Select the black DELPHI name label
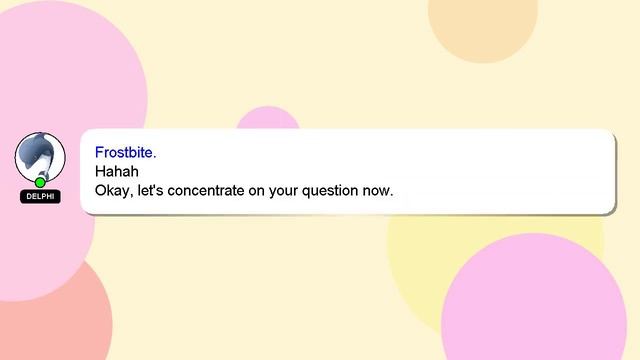This screenshot has height=360, width=640. click(40, 196)
